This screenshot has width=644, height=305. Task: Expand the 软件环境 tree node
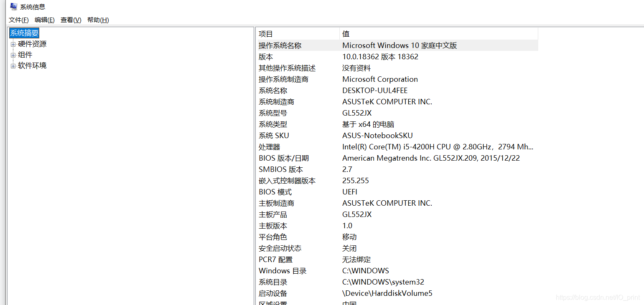tap(13, 66)
